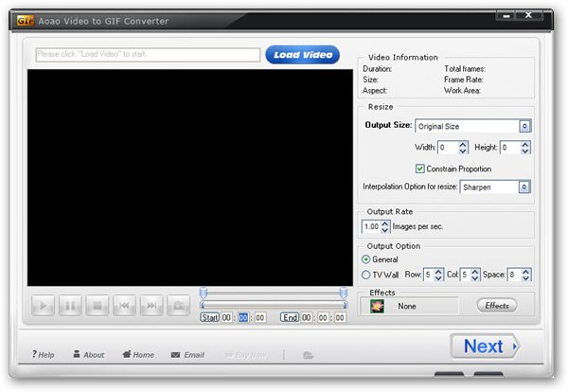This screenshot has height=392, width=568.
Task: Click the greyed Buy Now link
Action: (x=245, y=355)
